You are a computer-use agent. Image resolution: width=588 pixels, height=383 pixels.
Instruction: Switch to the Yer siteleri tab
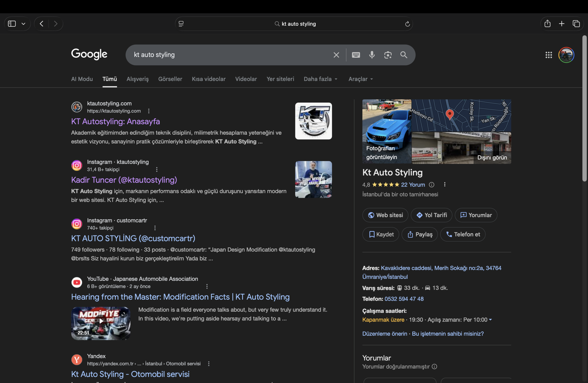[280, 79]
